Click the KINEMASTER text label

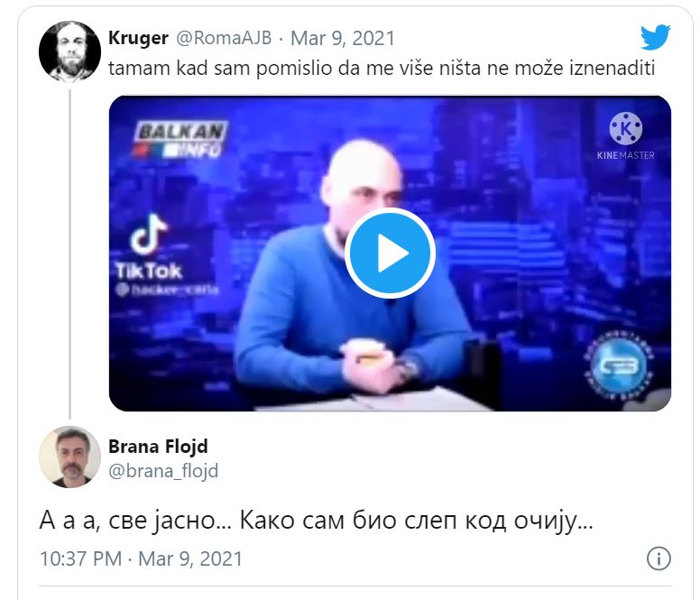pyautogui.click(x=626, y=155)
